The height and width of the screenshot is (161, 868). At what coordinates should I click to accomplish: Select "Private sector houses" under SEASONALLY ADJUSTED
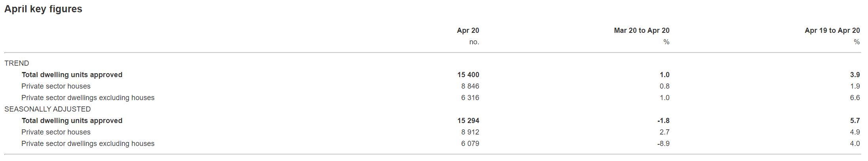[x=56, y=132]
